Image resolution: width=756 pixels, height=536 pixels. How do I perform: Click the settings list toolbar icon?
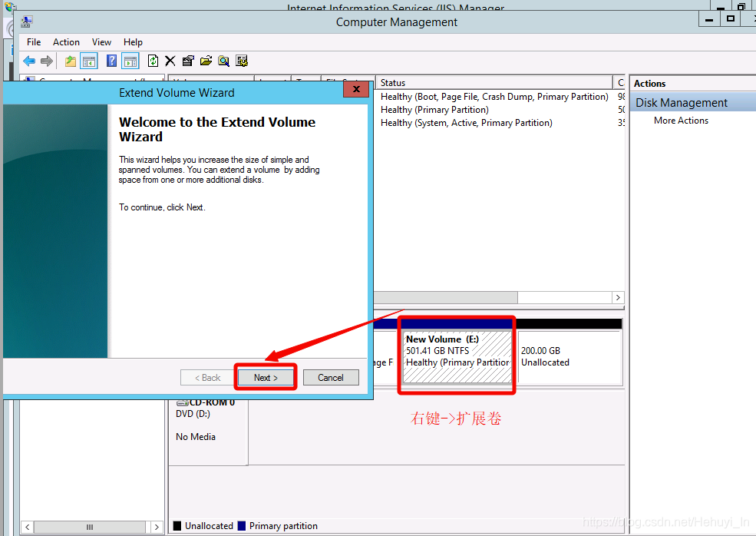pyautogui.click(x=242, y=61)
